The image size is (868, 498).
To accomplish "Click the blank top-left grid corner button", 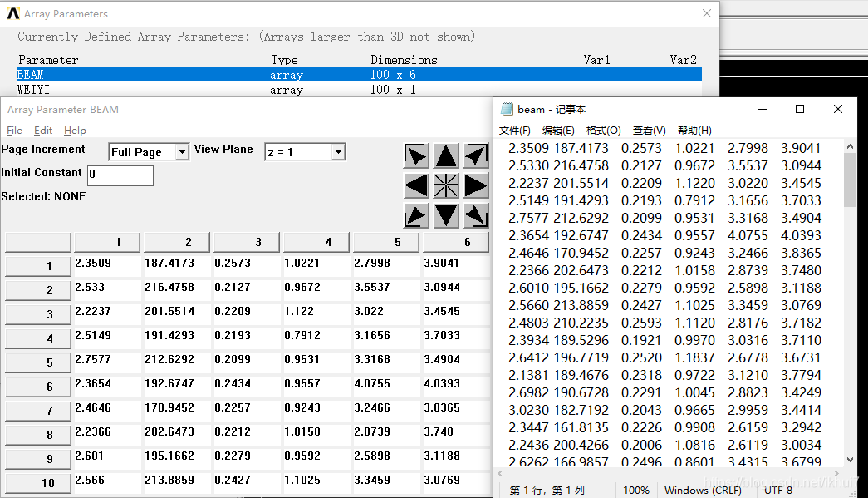I will [x=37, y=242].
